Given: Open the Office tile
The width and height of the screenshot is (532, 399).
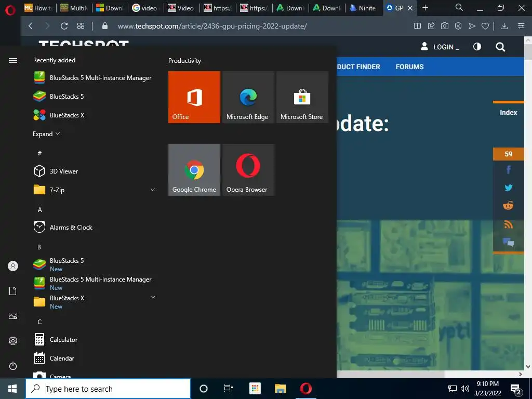Looking at the screenshot, I should [x=194, y=97].
